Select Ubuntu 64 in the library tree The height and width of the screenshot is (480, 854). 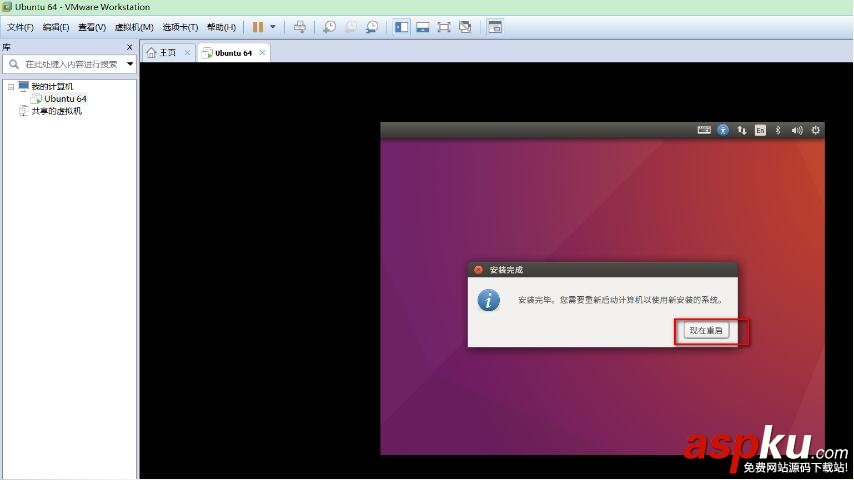coord(65,99)
